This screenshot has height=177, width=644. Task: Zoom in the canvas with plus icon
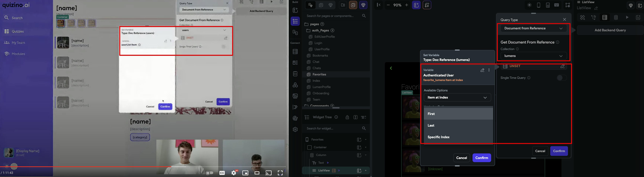coord(407,5)
